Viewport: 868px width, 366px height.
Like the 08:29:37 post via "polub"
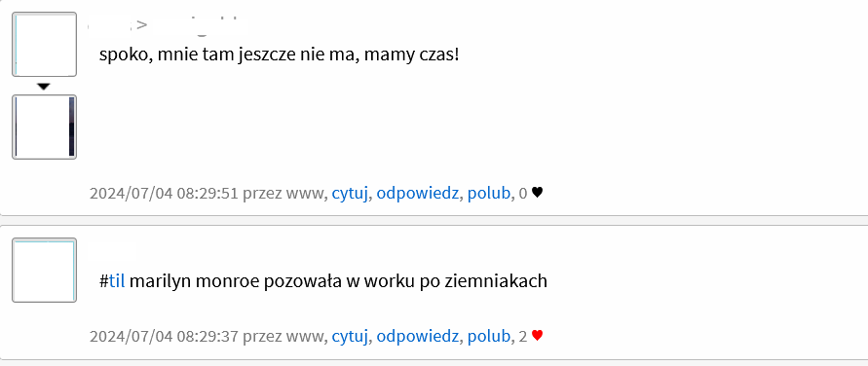(488, 336)
